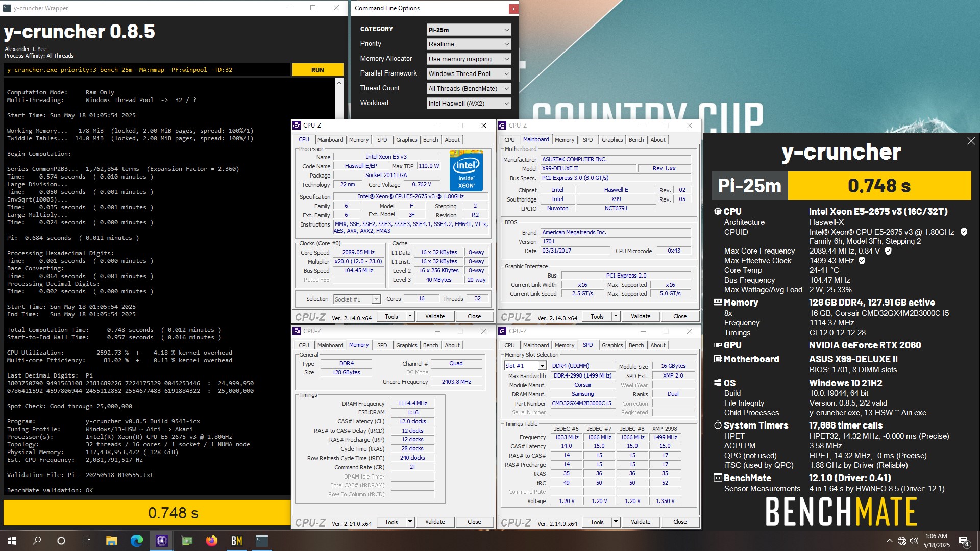The width and height of the screenshot is (980, 551).
Task: Open the green graphics card taskbar app
Action: point(187,540)
